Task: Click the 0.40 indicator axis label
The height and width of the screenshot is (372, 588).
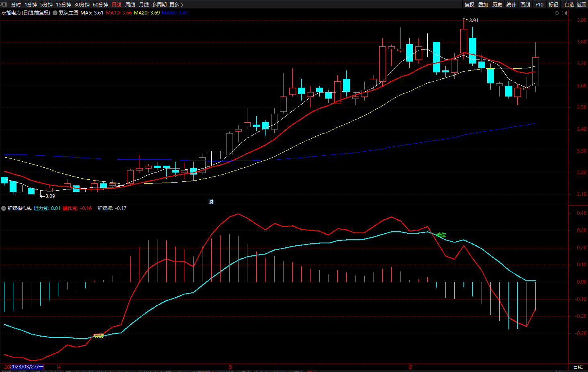Action: pos(582,213)
